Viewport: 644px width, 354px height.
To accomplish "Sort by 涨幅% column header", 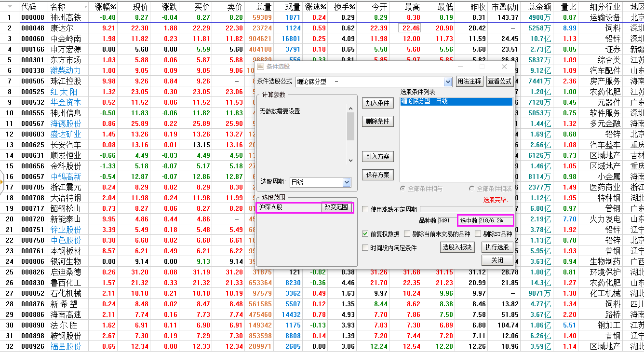I will [x=105, y=7].
